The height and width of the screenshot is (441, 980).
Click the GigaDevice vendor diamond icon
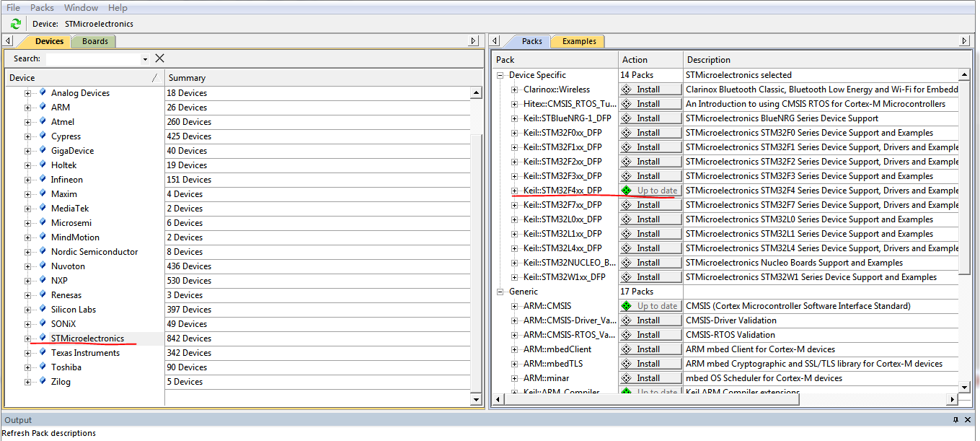(x=43, y=150)
